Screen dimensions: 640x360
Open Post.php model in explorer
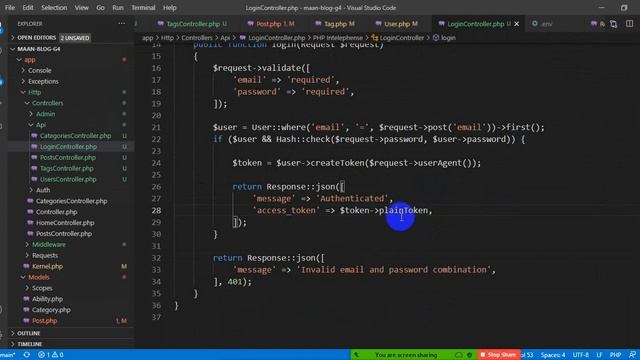(x=44, y=321)
